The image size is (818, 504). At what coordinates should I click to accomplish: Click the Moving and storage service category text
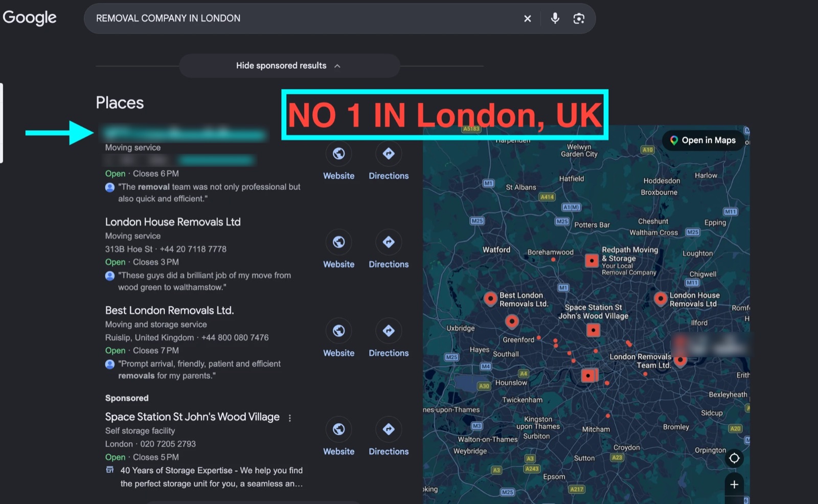[156, 324]
